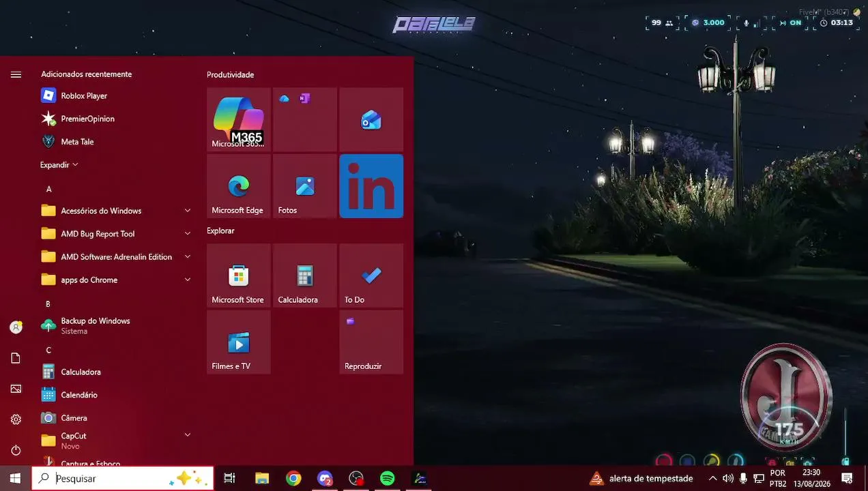The width and height of the screenshot is (868, 491).
Task: Open the rightmost running taskbar app
Action: pyautogui.click(x=420, y=479)
